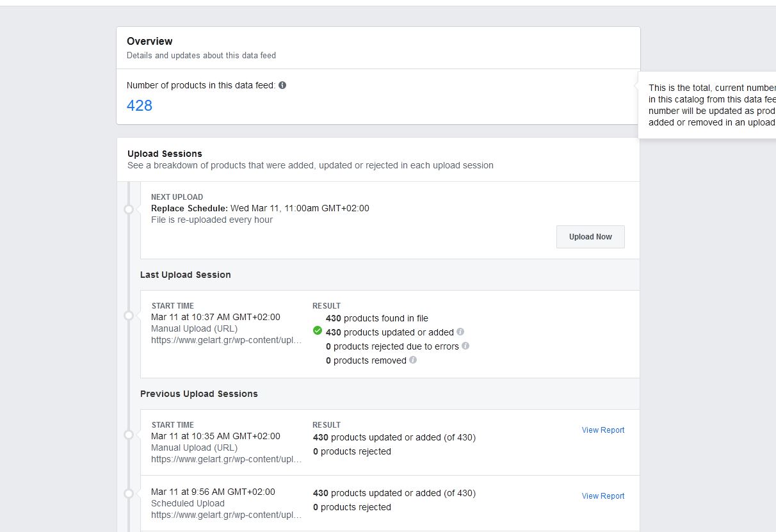Click info icon next to products rejected due to errors
The width and height of the screenshot is (776, 532).
[465, 346]
